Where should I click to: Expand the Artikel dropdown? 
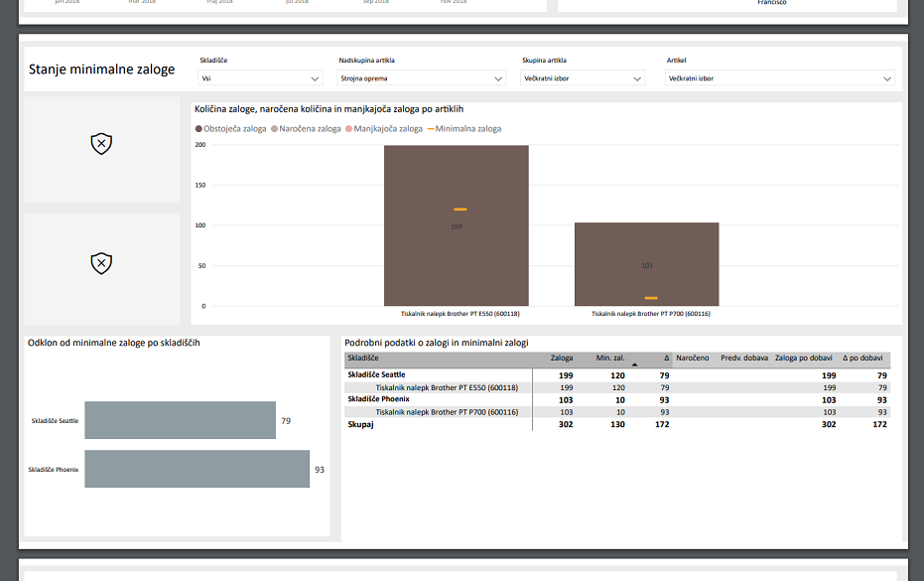pyautogui.click(x=780, y=78)
